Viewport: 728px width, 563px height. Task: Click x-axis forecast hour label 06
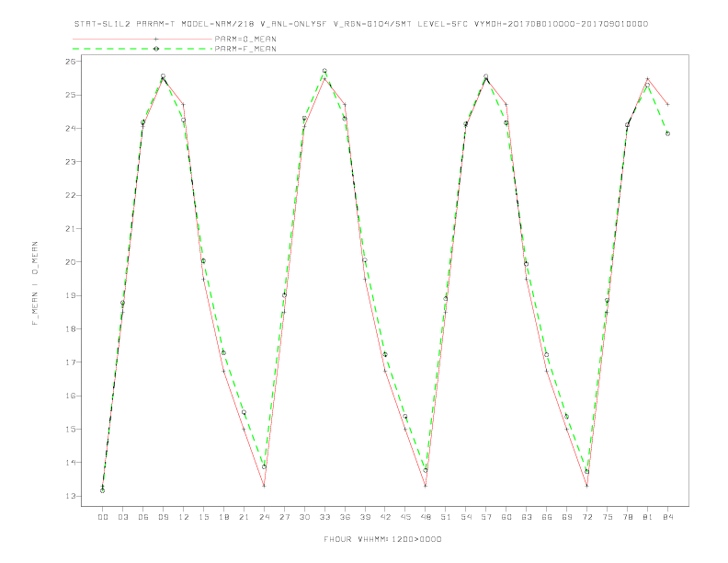[143, 517]
